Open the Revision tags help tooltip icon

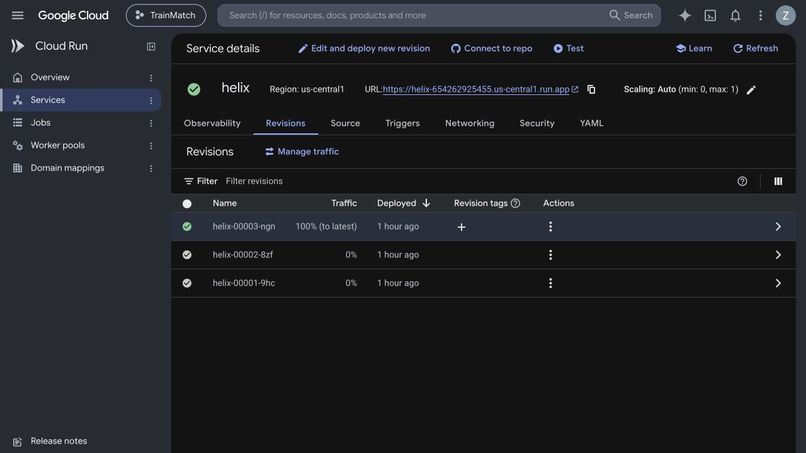click(515, 203)
